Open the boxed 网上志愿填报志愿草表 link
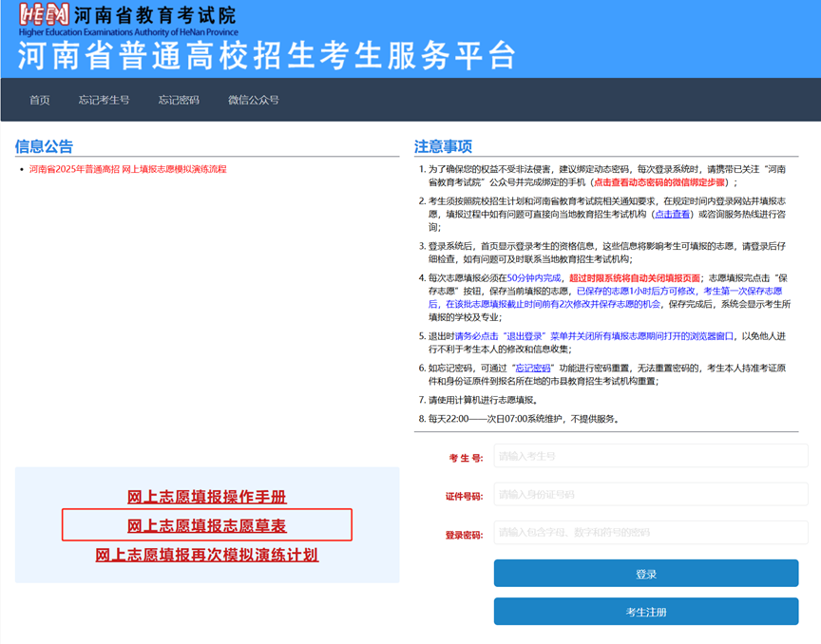 click(x=206, y=525)
